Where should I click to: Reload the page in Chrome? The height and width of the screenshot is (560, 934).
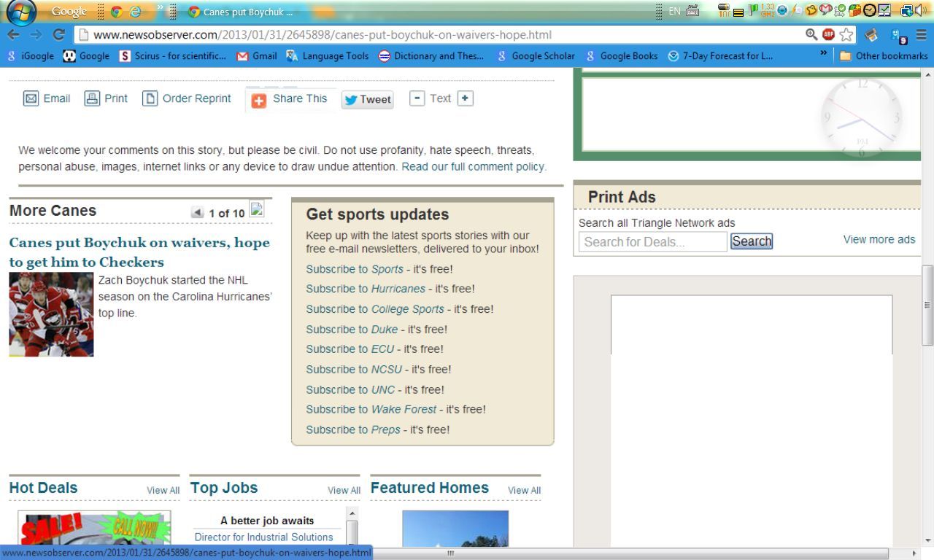[x=59, y=34]
